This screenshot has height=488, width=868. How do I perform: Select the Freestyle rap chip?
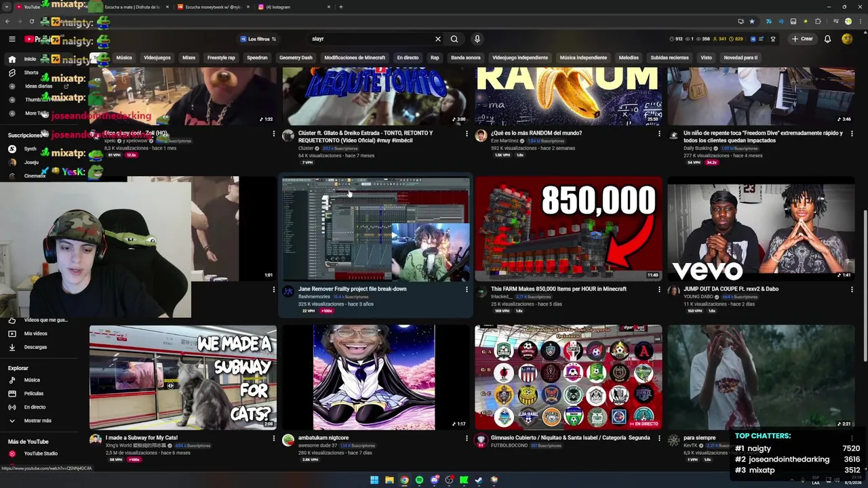221,58
